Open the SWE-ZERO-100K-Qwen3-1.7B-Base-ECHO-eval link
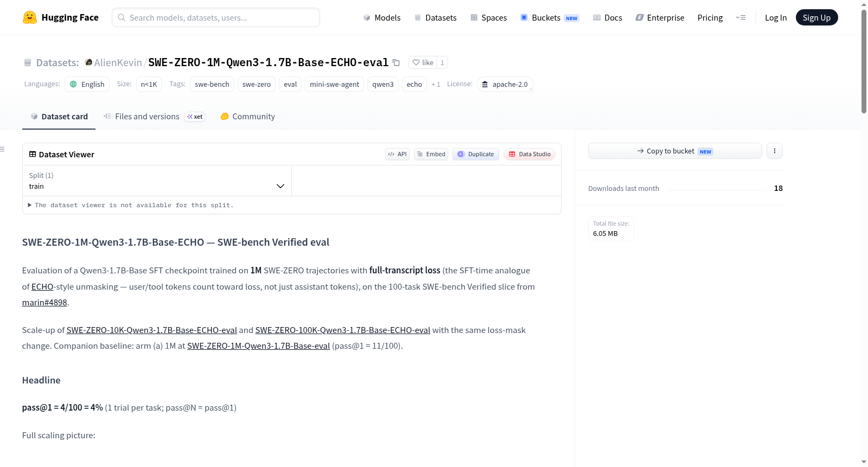This screenshot has height=467, width=868. [x=343, y=330]
